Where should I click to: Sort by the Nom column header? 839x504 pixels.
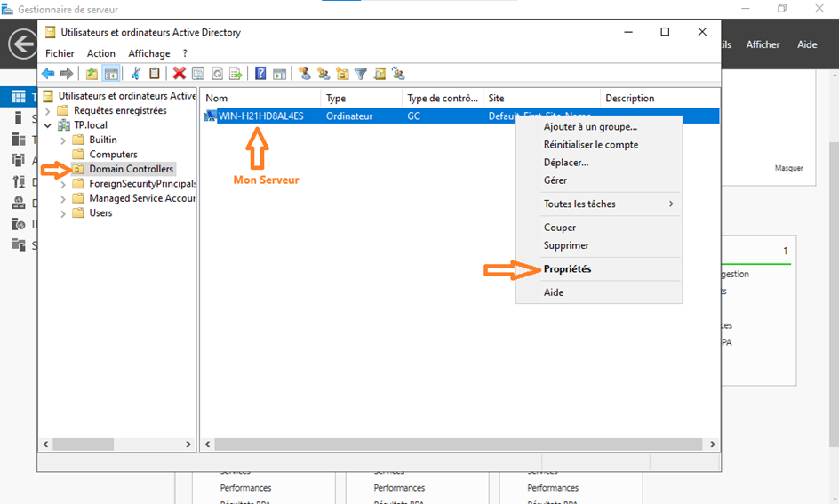260,99
